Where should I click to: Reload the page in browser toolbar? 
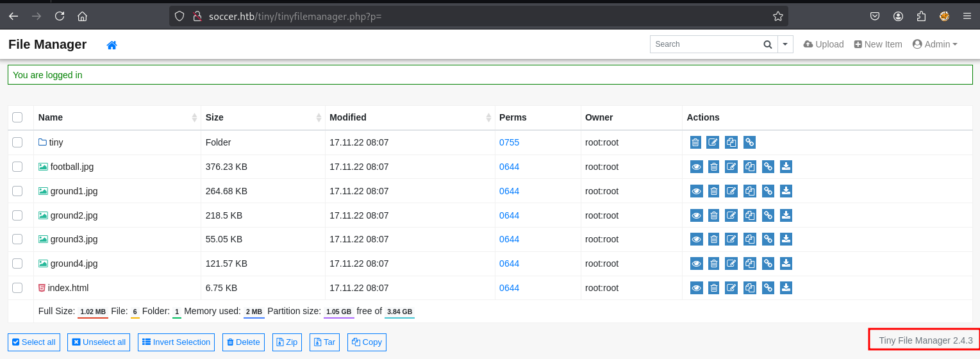(x=60, y=16)
